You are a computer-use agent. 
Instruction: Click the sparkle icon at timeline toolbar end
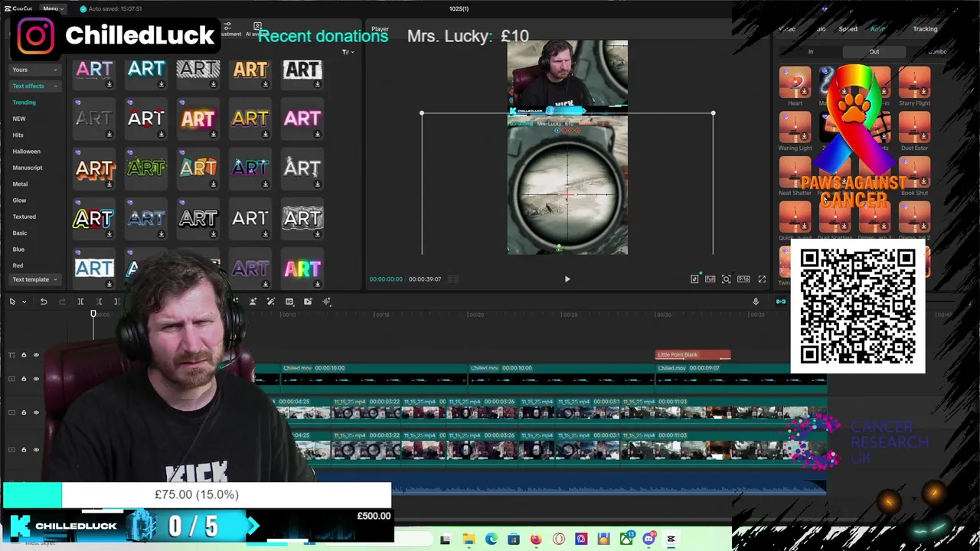327,302
